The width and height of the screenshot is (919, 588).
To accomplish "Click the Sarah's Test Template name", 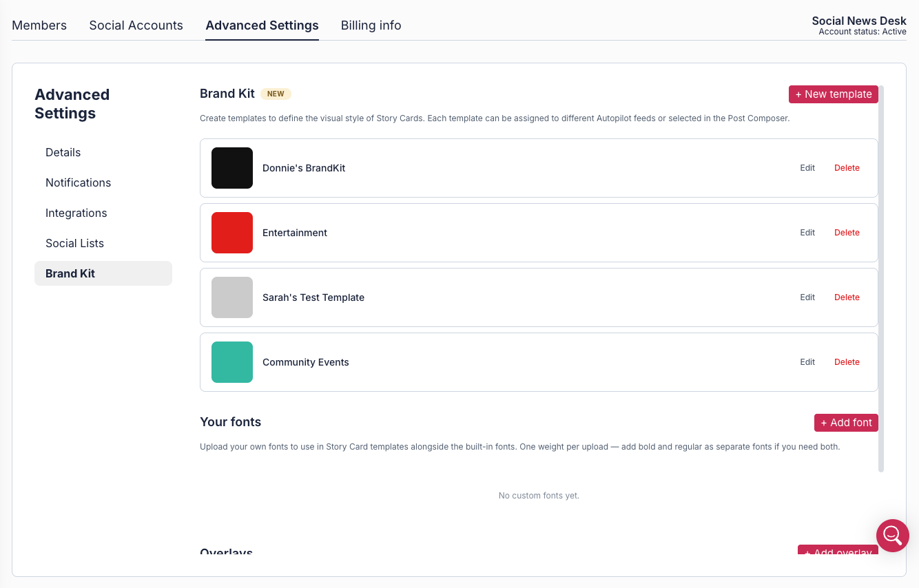I will (x=313, y=297).
